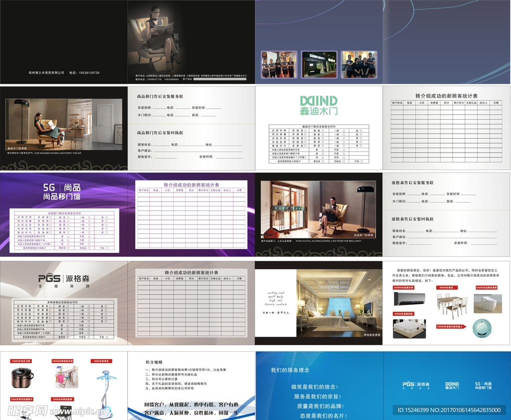Click the 郑州博之丰商贸有限公司 company text

[46, 73]
